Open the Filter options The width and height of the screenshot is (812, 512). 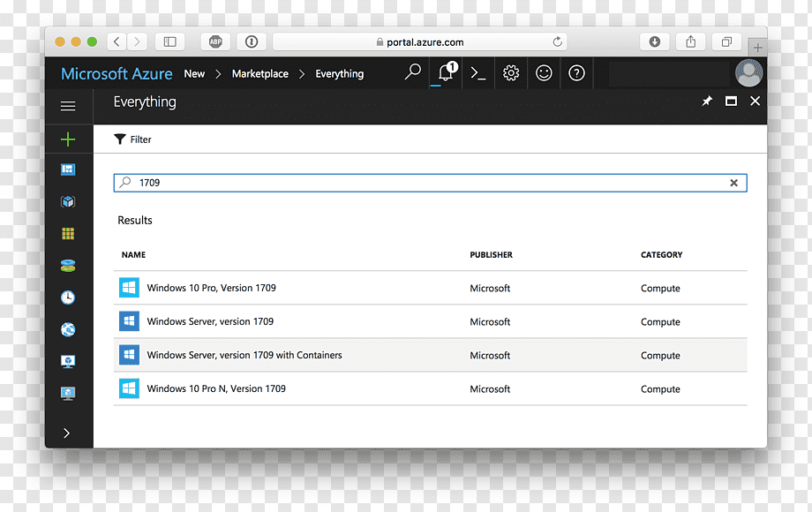[132, 139]
